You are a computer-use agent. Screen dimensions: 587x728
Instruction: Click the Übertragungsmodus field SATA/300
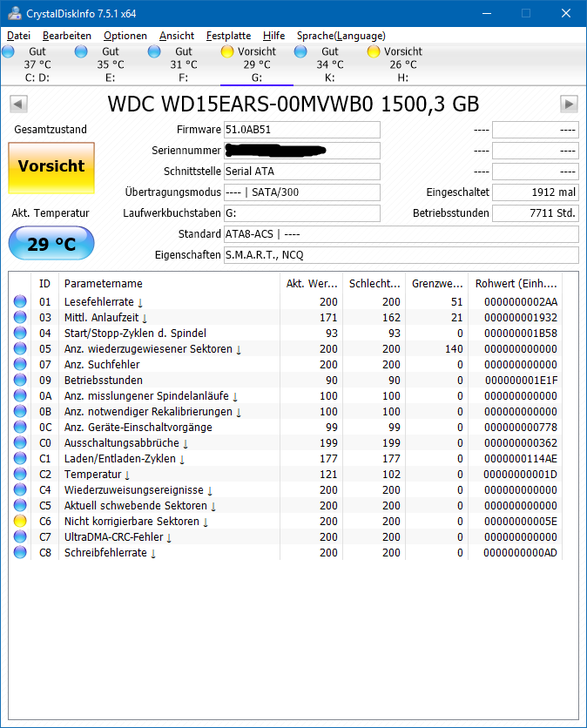302,192
